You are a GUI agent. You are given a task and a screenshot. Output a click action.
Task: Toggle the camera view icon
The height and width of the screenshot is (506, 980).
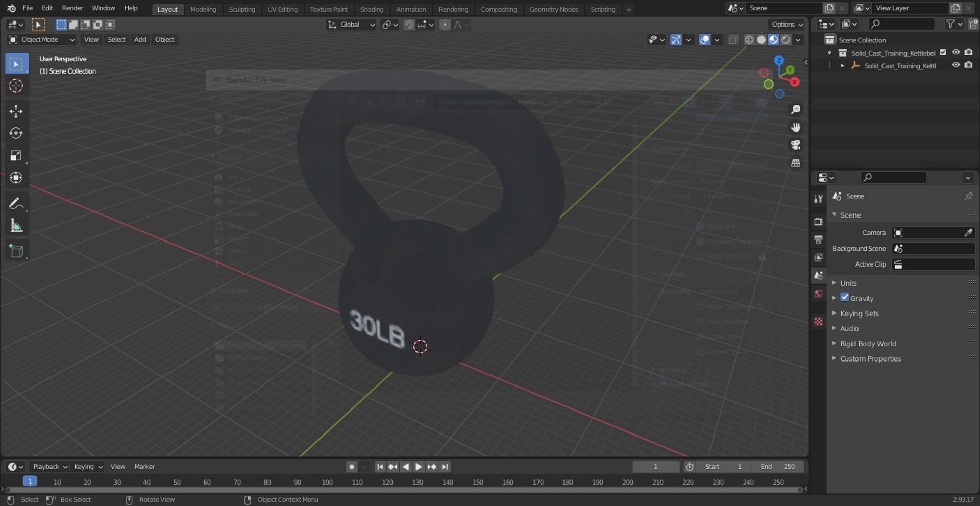coord(796,145)
